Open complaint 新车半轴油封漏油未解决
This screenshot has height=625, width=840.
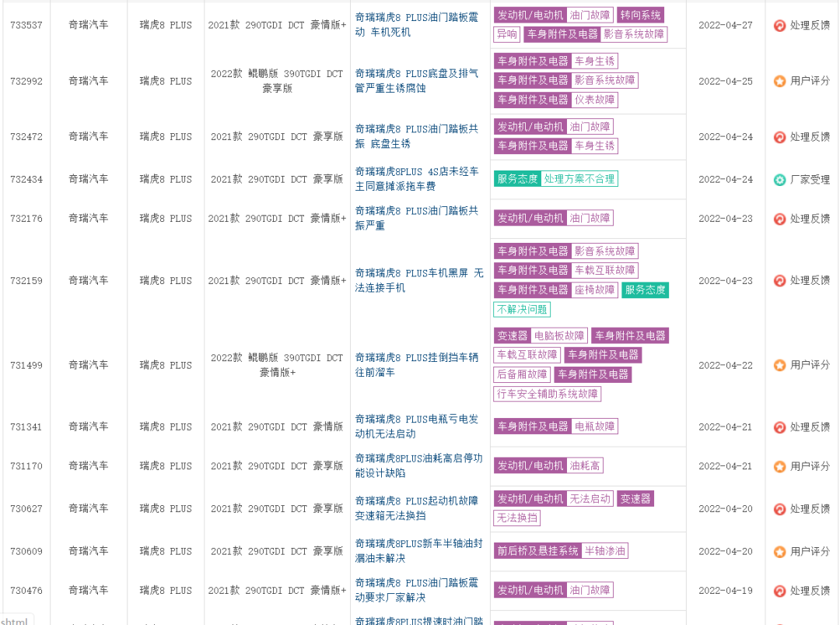click(416, 551)
